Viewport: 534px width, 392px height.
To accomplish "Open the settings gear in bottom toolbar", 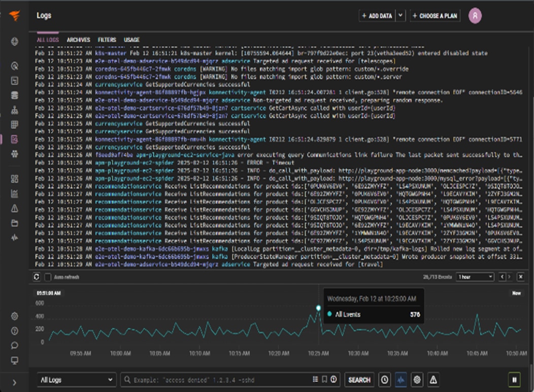I will 417,379.
